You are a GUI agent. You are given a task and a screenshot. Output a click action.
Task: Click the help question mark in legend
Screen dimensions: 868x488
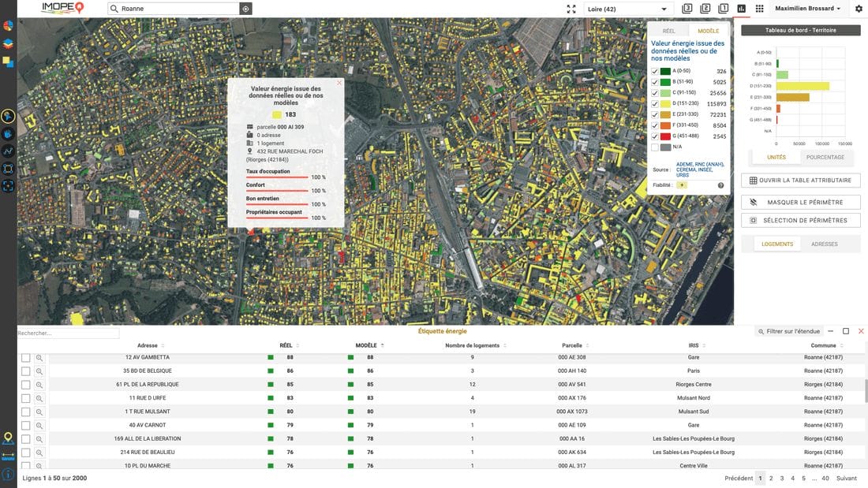[720, 185]
